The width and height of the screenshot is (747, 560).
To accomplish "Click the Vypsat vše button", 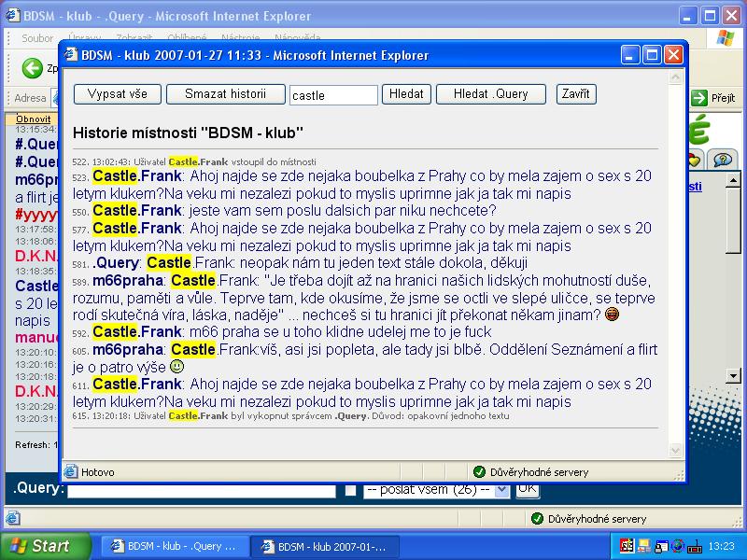I will click(x=118, y=94).
